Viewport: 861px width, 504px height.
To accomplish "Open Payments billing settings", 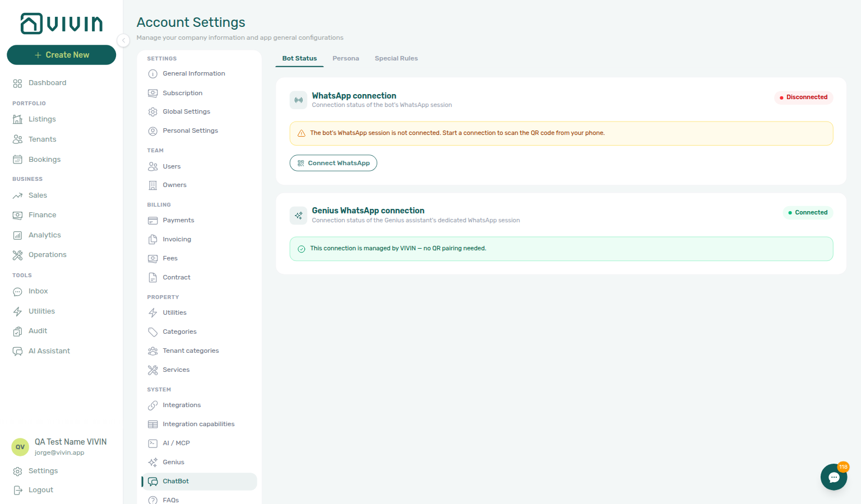I will 199,220.
